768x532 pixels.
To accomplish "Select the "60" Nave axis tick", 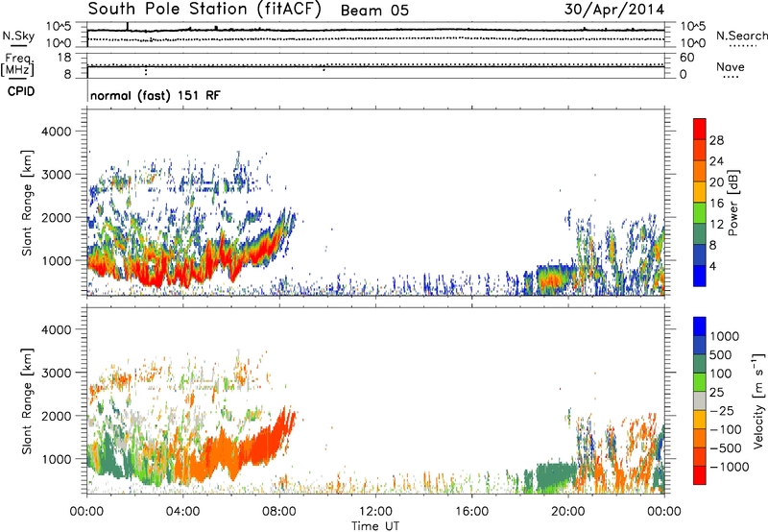I will pos(686,58).
